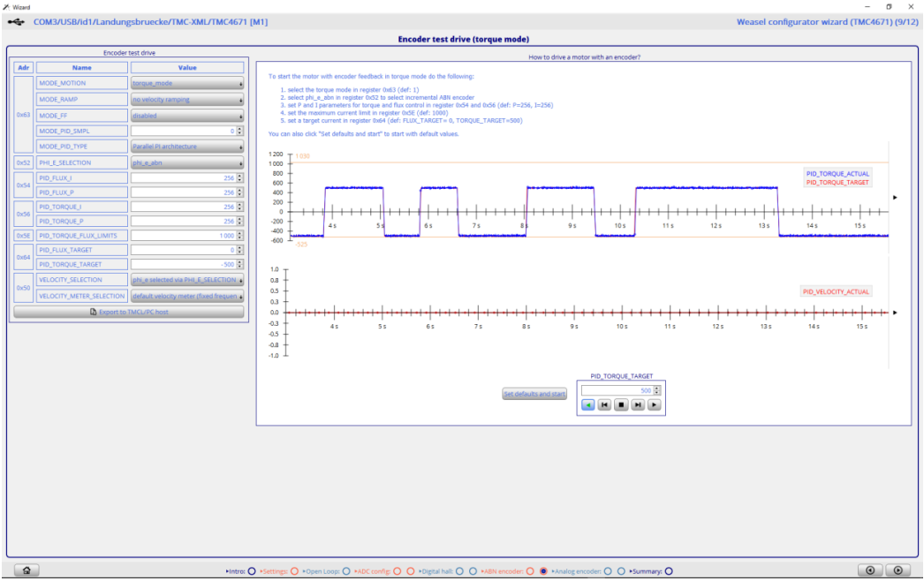Click green reverse-play torque target button
The width and height of the screenshot is (924, 581).
(x=587, y=404)
